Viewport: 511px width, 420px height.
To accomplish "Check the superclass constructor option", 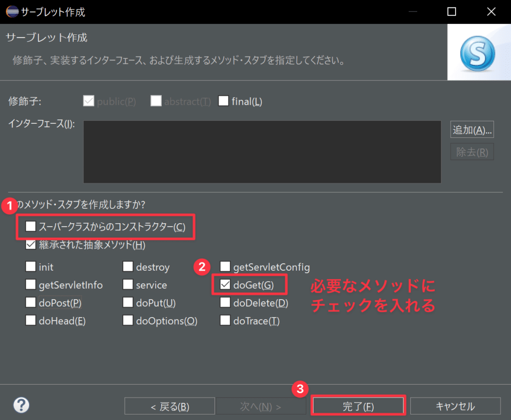I will point(31,227).
